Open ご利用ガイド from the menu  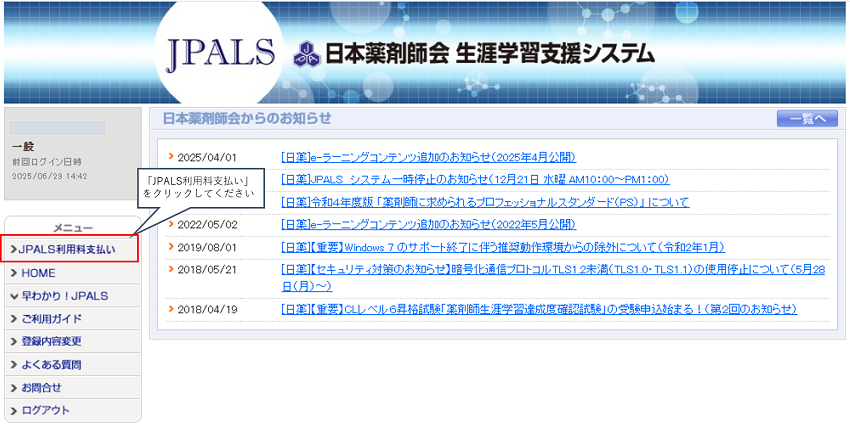pos(51,319)
